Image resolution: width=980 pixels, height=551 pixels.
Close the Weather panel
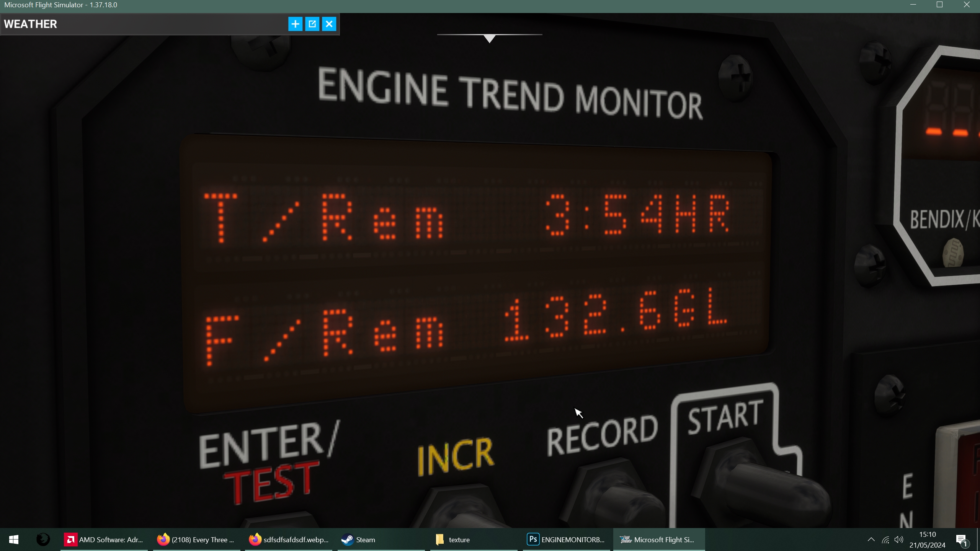tap(329, 24)
